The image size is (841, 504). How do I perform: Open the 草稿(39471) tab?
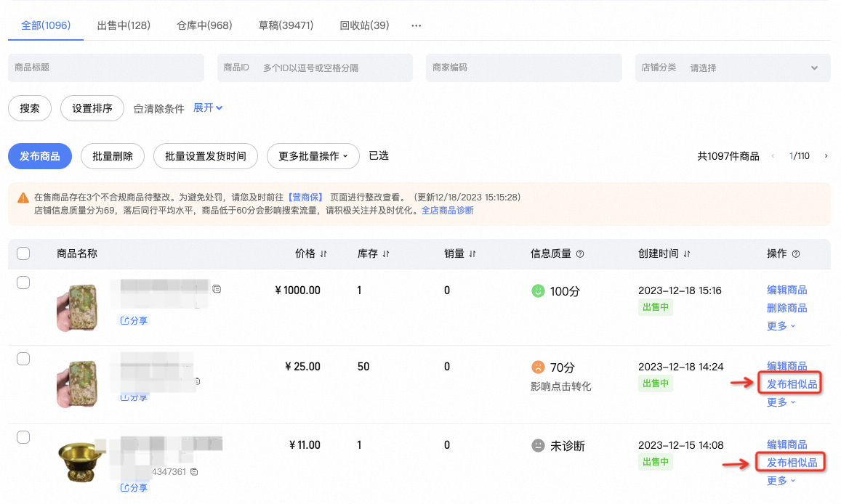tap(286, 25)
